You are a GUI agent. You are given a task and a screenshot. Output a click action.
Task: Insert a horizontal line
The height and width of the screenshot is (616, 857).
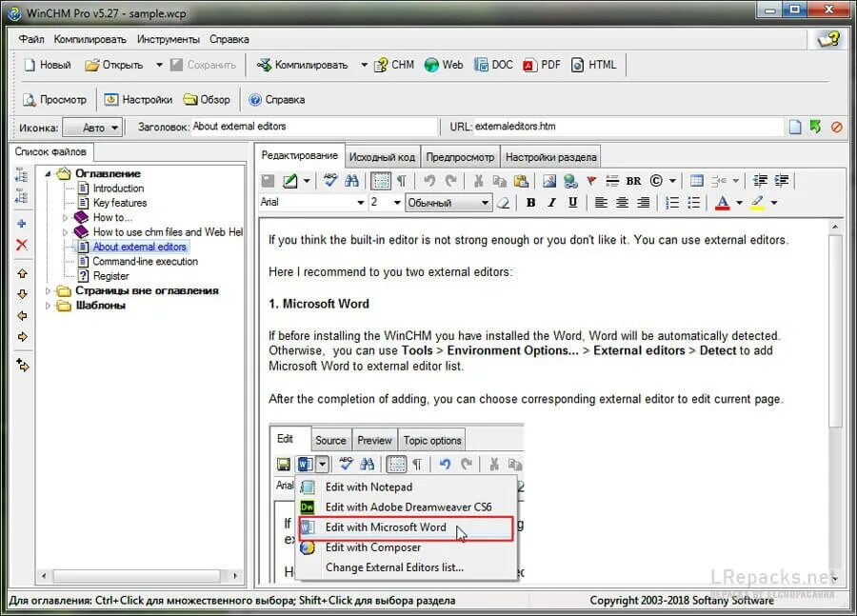612,181
